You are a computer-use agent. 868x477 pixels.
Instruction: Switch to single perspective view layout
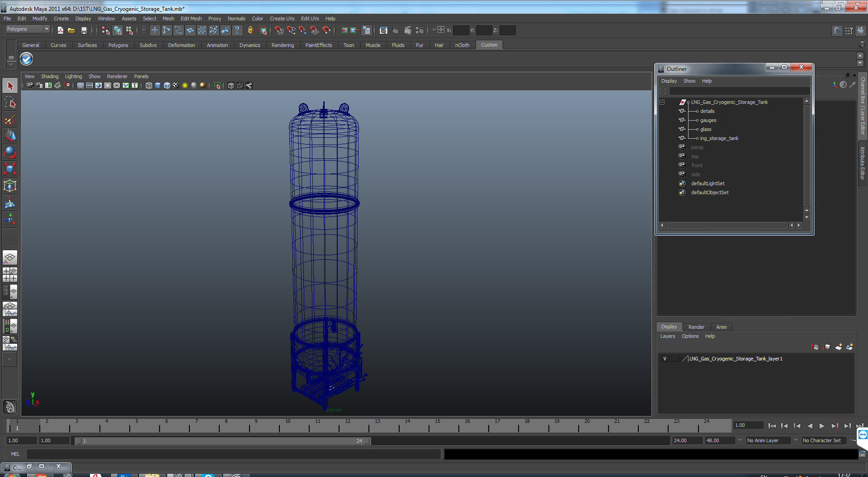[x=10, y=258]
